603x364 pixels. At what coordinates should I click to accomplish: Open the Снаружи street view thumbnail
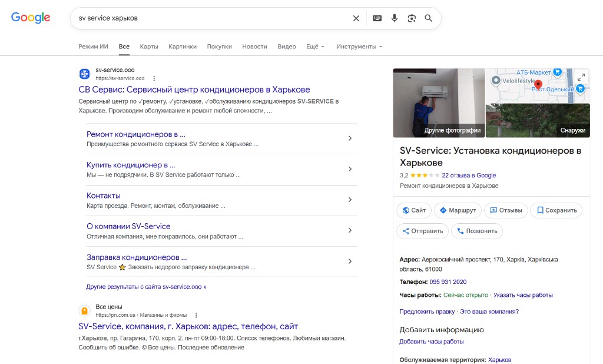point(538,120)
